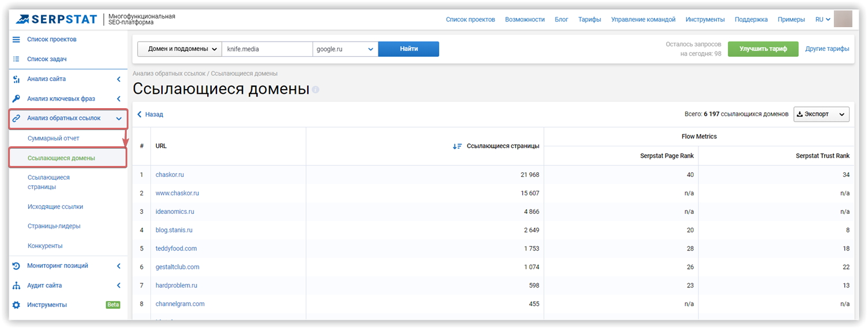This screenshot has width=868, height=329.
Task: Open the hardproblem.ru domain link
Action: 176,286
